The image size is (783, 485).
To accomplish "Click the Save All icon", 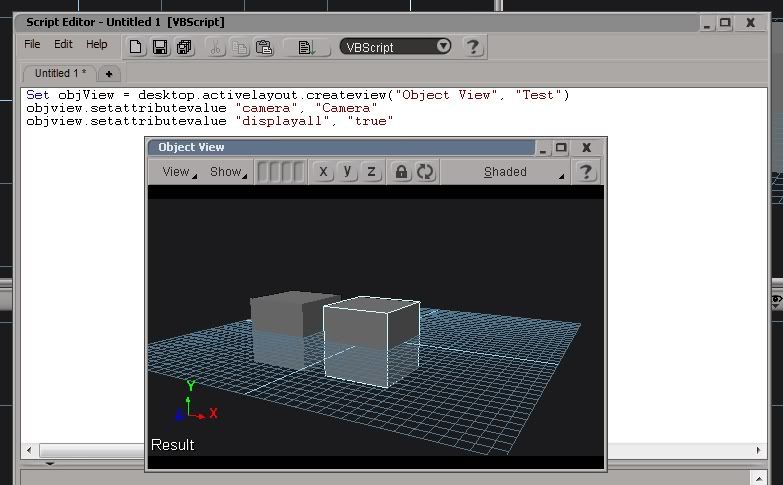I will pos(184,47).
